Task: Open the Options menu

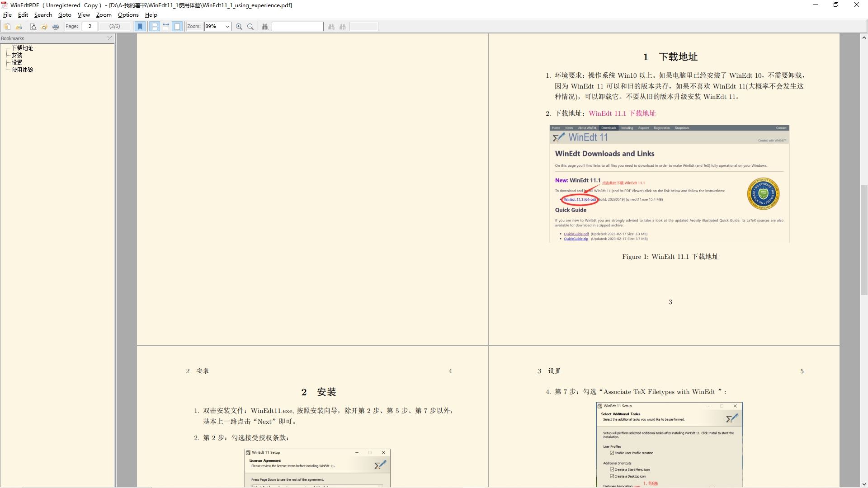Action: (128, 15)
